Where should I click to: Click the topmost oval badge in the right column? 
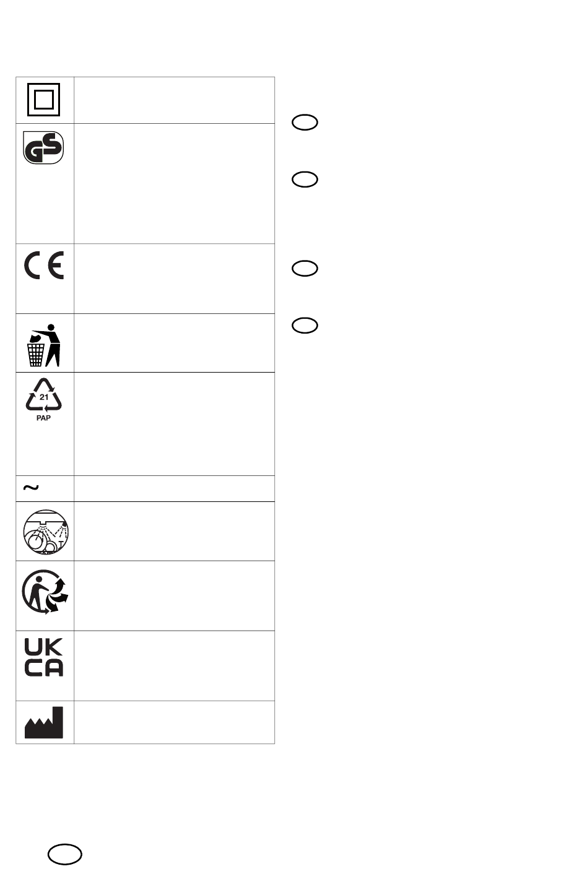point(305,123)
